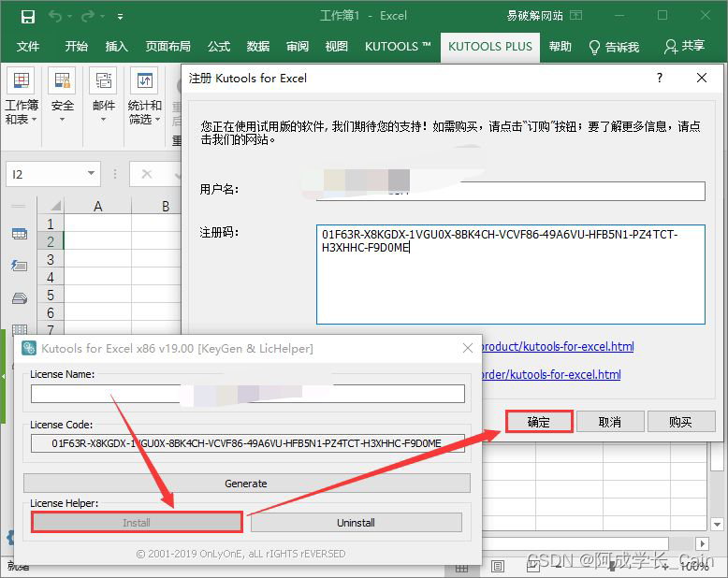Click the Select All corner triangle
This screenshot has width=728, height=578.
[55, 206]
